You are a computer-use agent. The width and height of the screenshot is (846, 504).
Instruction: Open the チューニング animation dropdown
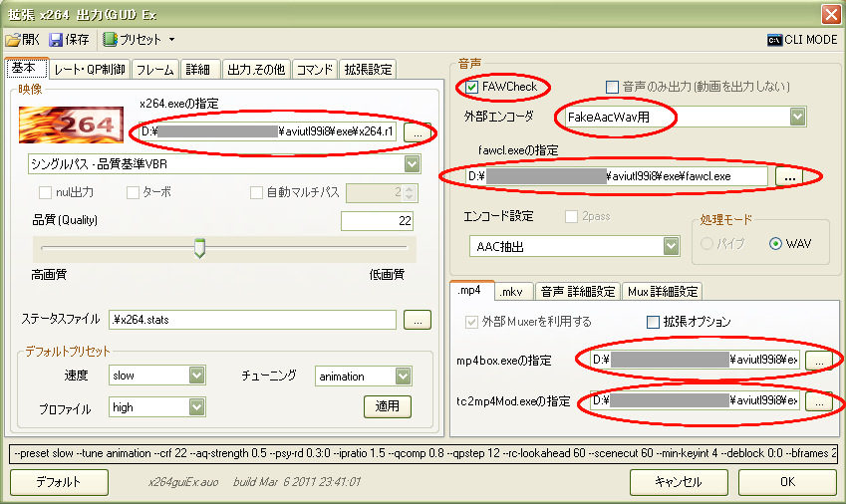(x=403, y=376)
